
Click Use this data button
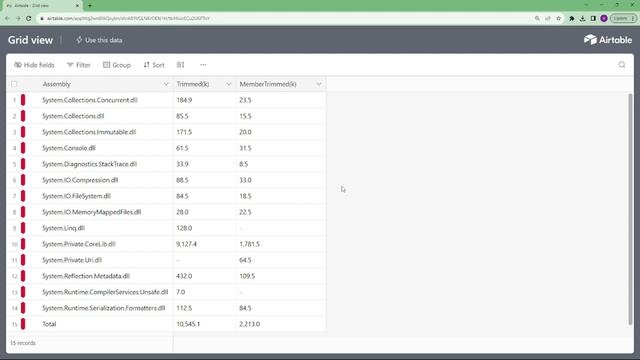[x=99, y=40]
